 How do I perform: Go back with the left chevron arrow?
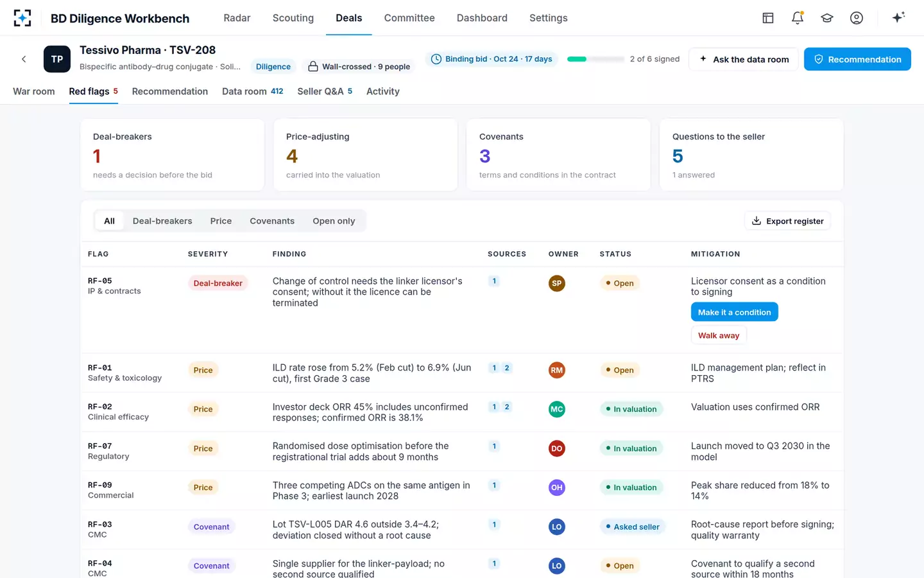point(24,59)
